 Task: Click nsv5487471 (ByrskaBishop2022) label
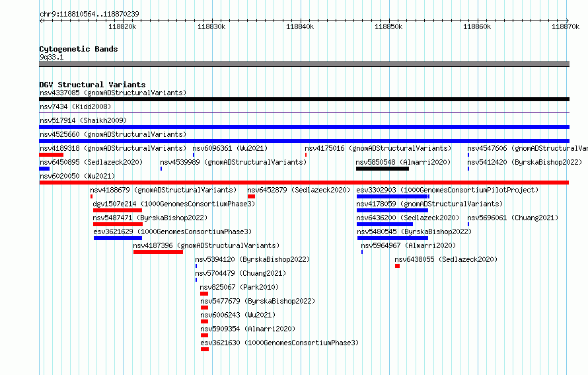pyautogui.click(x=150, y=218)
